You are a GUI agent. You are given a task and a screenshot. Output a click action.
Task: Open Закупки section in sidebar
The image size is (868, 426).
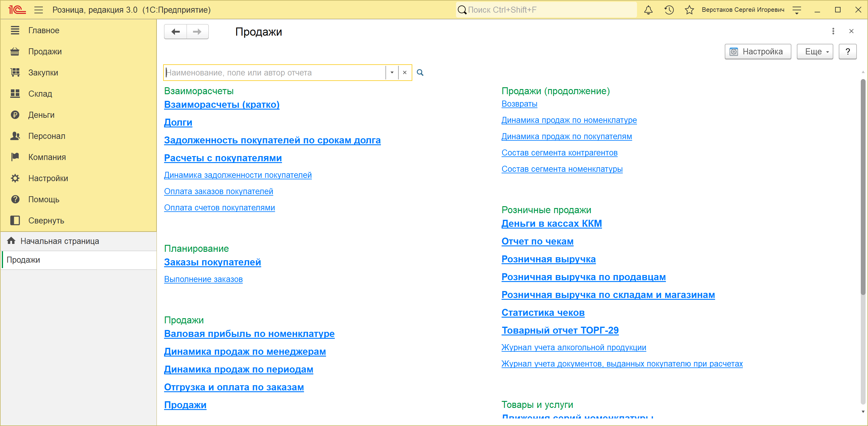[43, 72]
